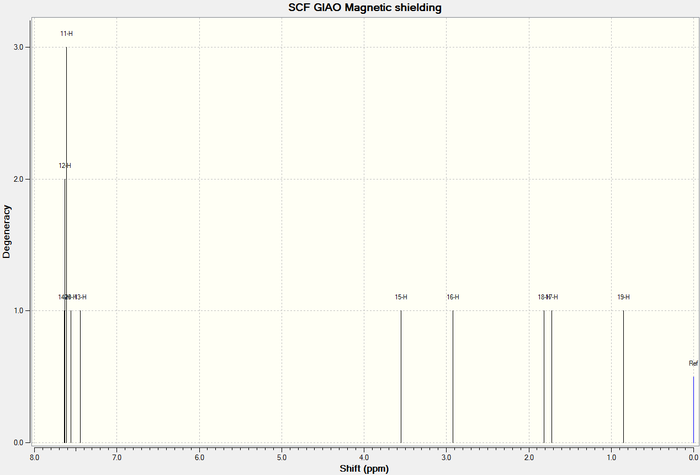
Task: Click the 1.0 tick on shift axis
Action: (x=611, y=457)
